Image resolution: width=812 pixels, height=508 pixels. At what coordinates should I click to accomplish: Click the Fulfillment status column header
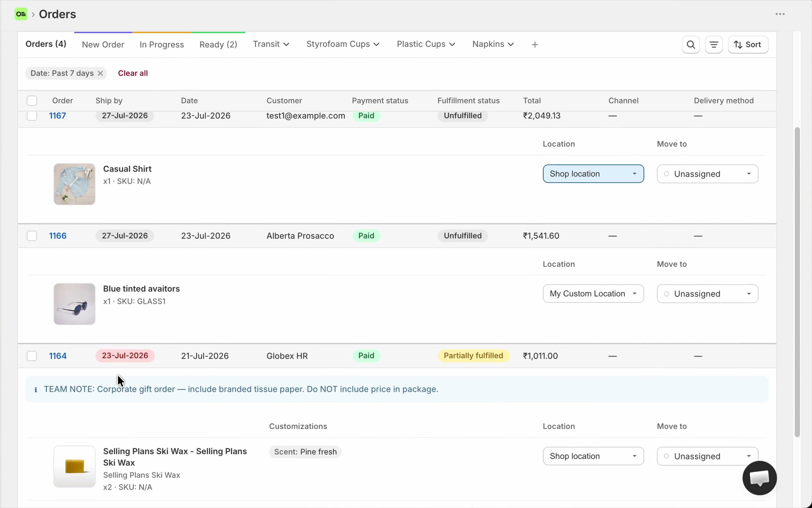click(468, 101)
